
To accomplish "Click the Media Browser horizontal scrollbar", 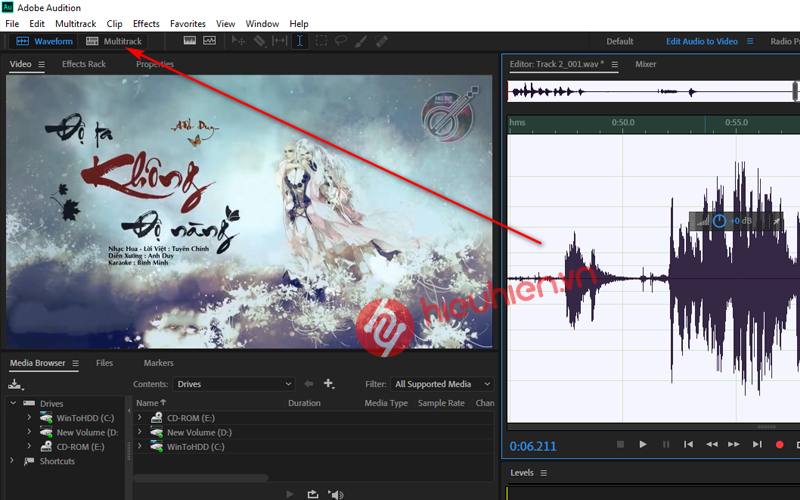I will (x=201, y=478).
